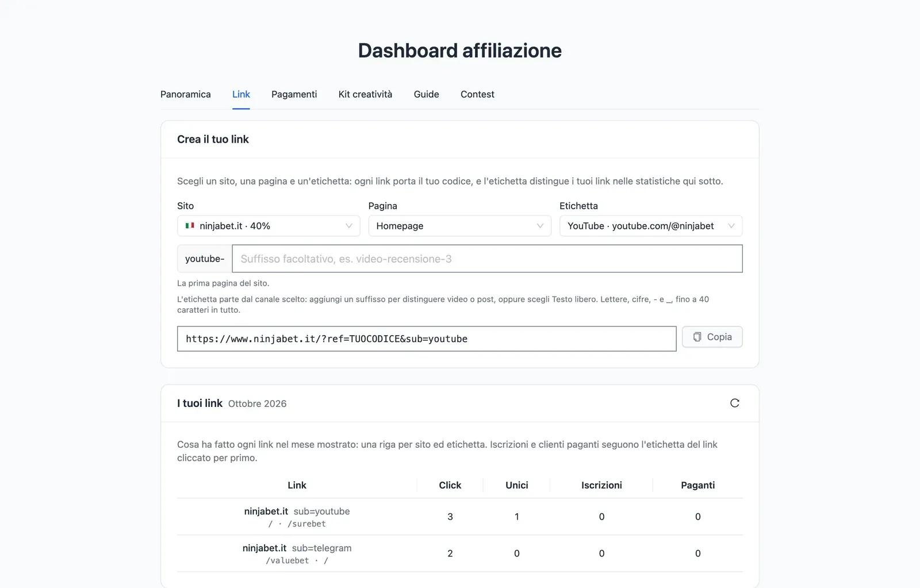This screenshot has width=920, height=588.
Task: Click the Dashboard affiliazione title
Action: coord(459,51)
